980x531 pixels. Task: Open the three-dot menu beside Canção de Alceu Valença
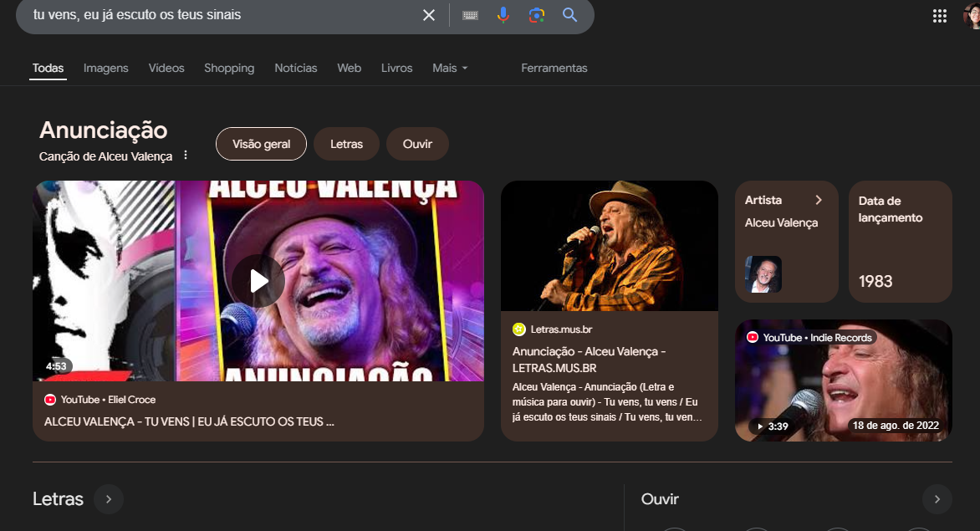click(x=186, y=155)
